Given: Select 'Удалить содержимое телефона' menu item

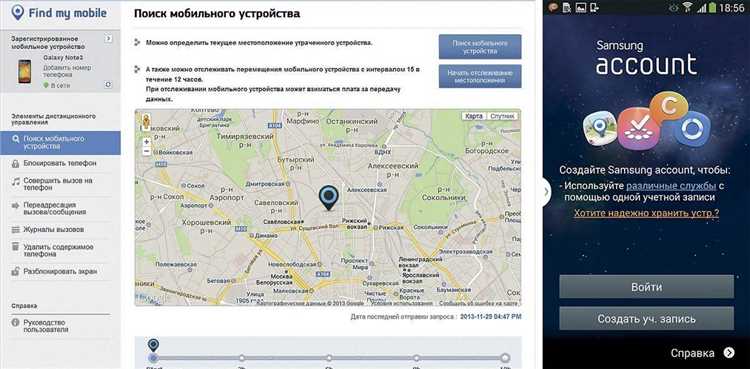Looking at the screenshot, I should click(58, 250).
